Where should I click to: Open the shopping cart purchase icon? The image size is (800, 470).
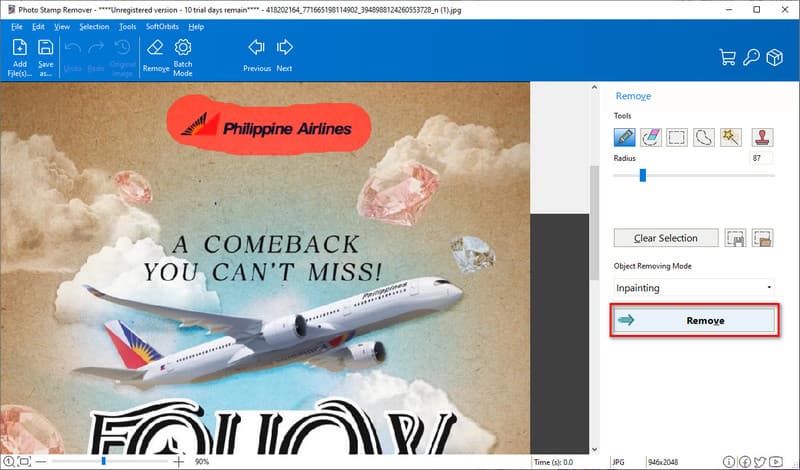tap(727, 57)
